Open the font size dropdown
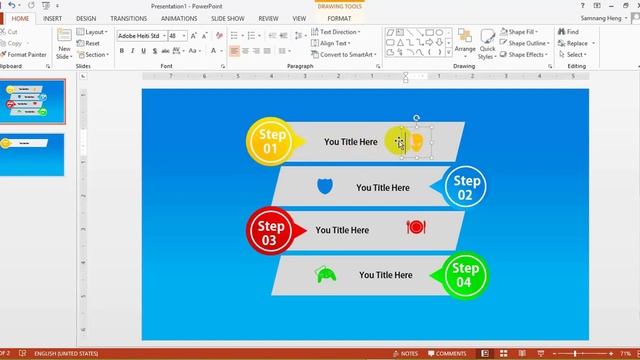This screenshot has width=640, height=360. click(184, 36)
